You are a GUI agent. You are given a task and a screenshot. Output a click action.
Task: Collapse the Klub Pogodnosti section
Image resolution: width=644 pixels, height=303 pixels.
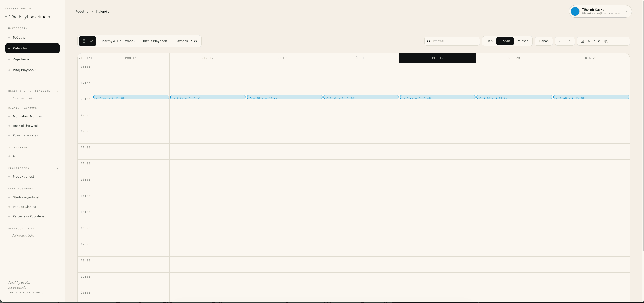57,189
